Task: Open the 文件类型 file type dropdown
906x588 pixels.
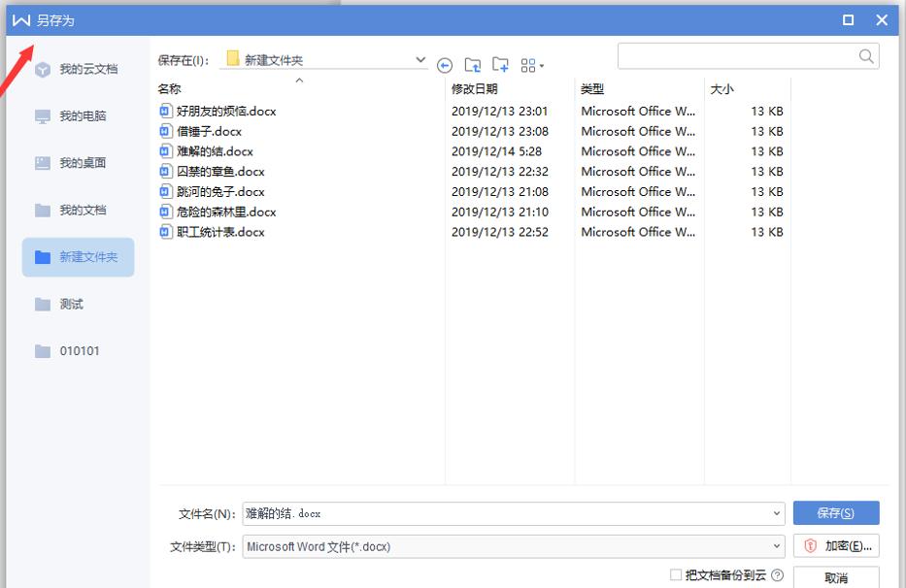Action: tap(775, 545)
